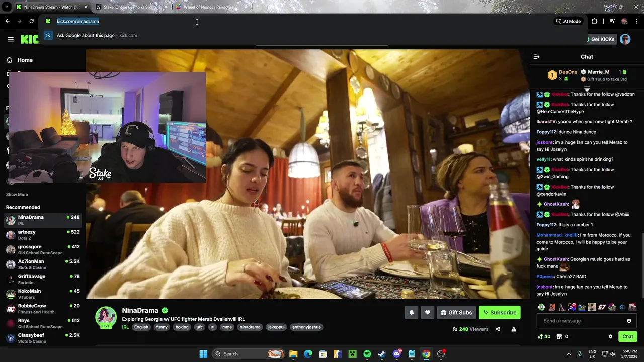
Task: Expand the gift leaderboard handle in chat
Action: tap(587, 89)
